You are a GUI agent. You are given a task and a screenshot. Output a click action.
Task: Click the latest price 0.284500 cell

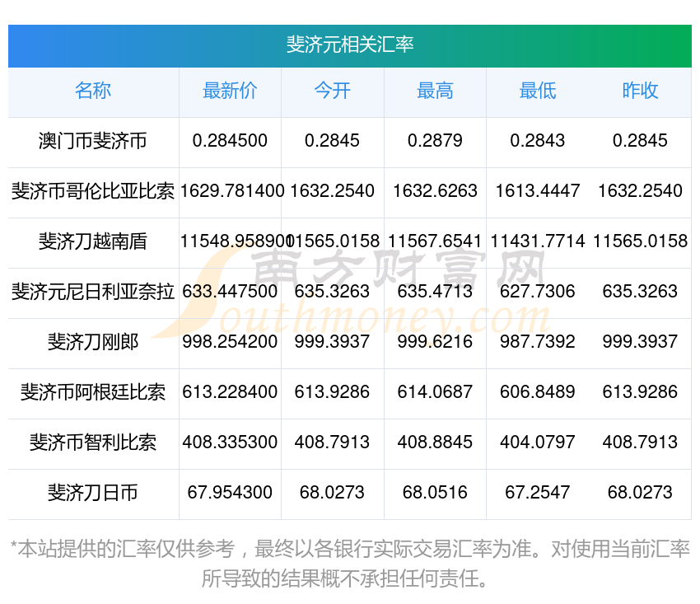pyautogui.click(x=230, y=141)
